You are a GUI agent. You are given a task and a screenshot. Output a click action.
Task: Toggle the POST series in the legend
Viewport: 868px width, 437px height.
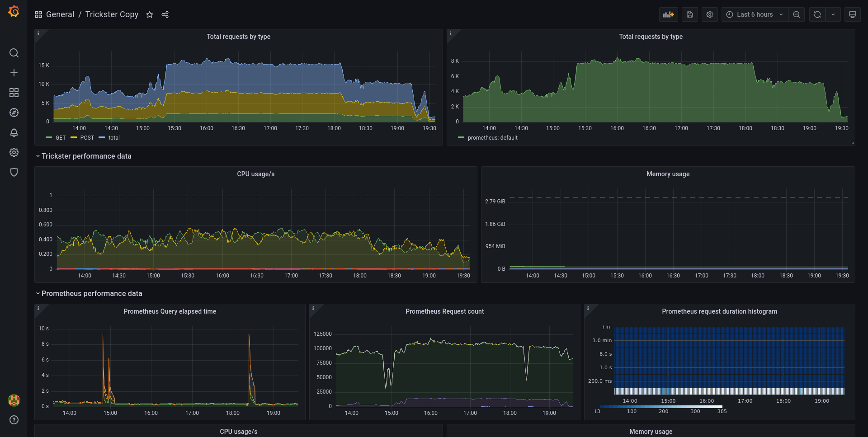pyautogui.click(x=87, y=138)
